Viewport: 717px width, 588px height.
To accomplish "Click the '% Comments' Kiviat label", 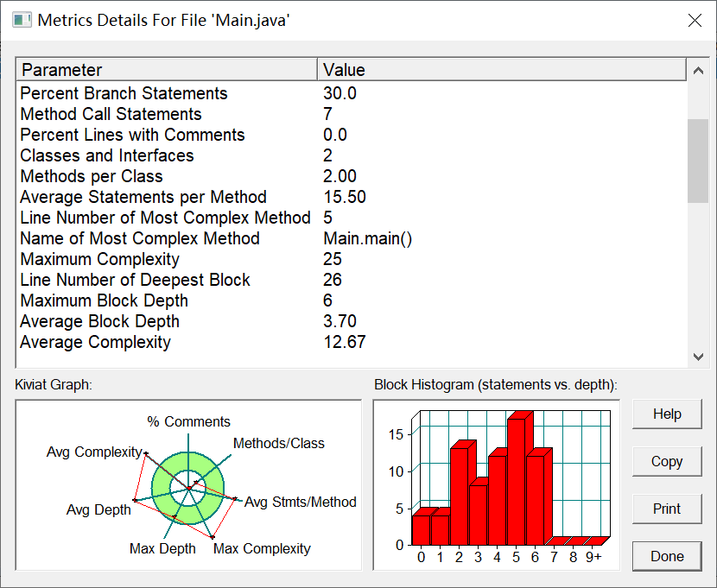I will coord(188,421).
